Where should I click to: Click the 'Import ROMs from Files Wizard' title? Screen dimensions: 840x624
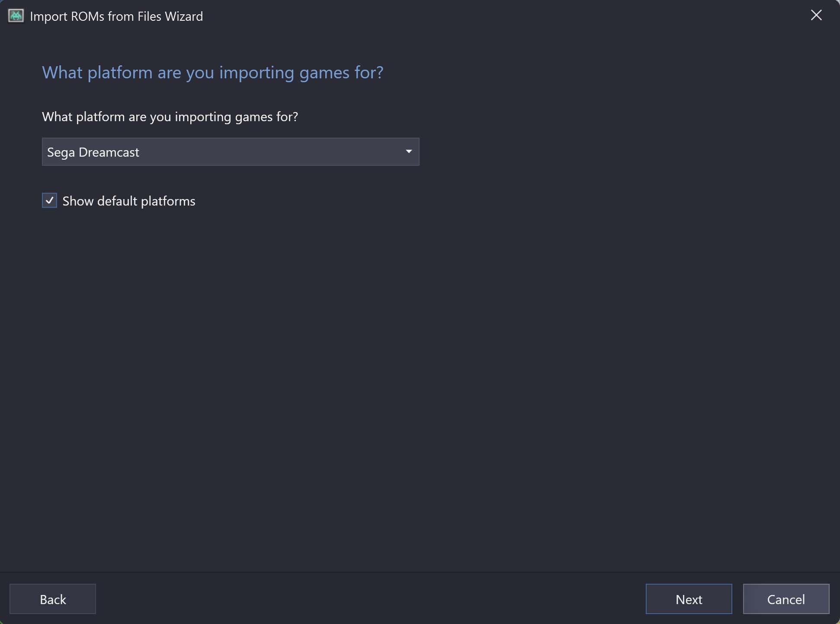pos(116,16)
